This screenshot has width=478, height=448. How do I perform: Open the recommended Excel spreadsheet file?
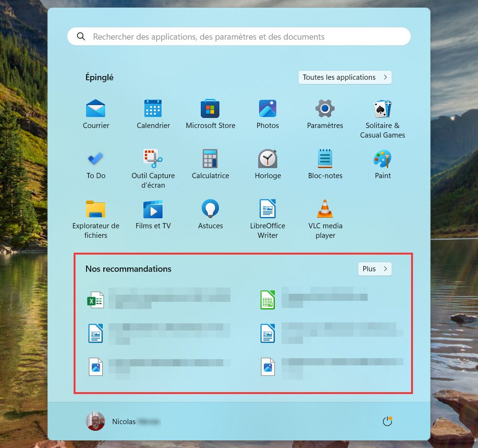(x=159, y=299)
